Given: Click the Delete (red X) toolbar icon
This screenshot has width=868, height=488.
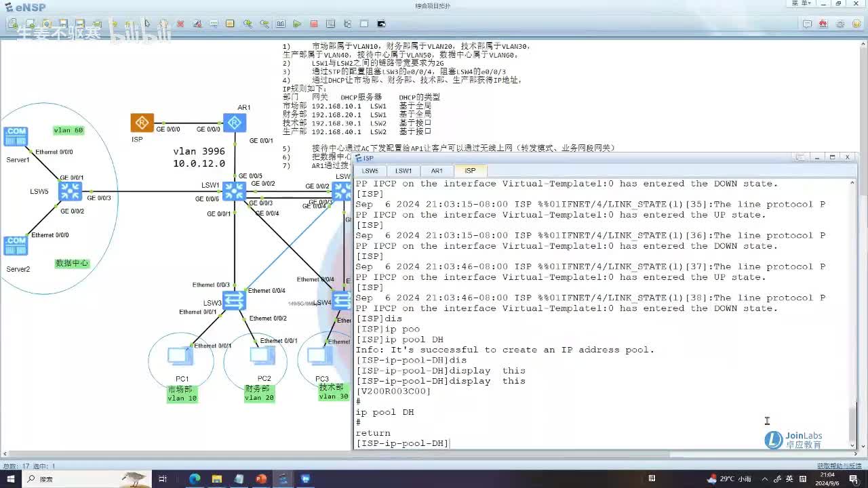Looking at the screenshot, I should point(180,24).
